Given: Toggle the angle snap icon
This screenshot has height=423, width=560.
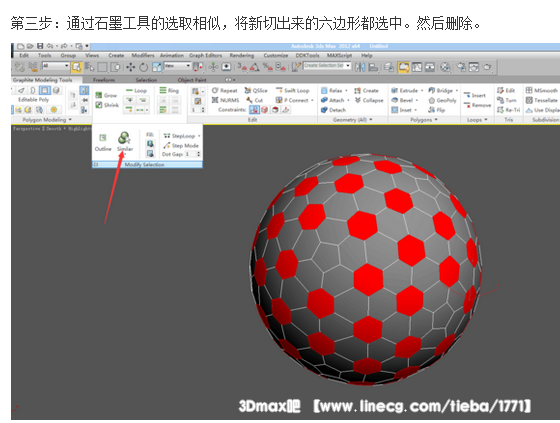Looking at the screenshot, I should (254, 67).
